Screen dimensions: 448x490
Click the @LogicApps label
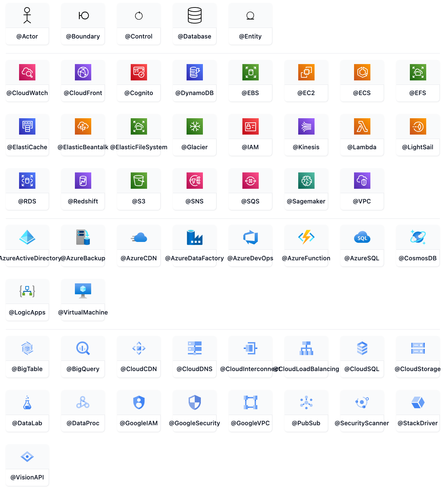(27, 312)
